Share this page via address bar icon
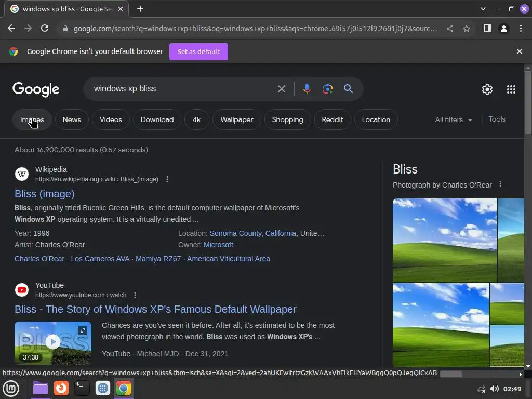Viewport: 532px width, 399px height. point(450,29)
